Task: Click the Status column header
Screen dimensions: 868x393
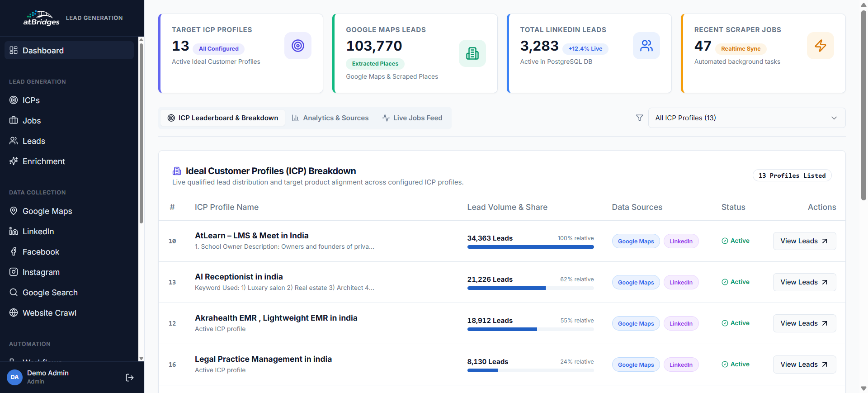Action: point(733,207)
